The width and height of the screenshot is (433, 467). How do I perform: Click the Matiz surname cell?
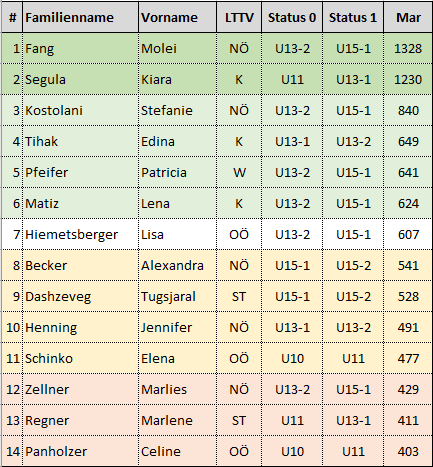point(80,203)
